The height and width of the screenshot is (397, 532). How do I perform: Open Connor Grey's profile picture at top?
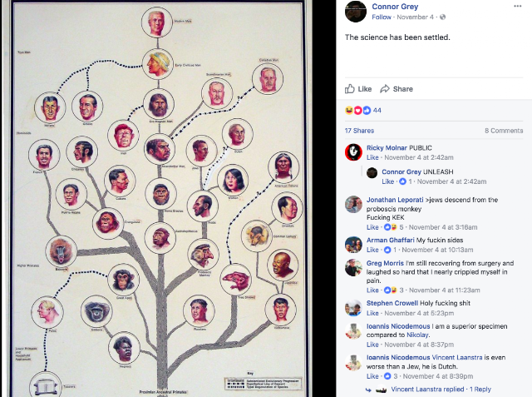(356, 11)
